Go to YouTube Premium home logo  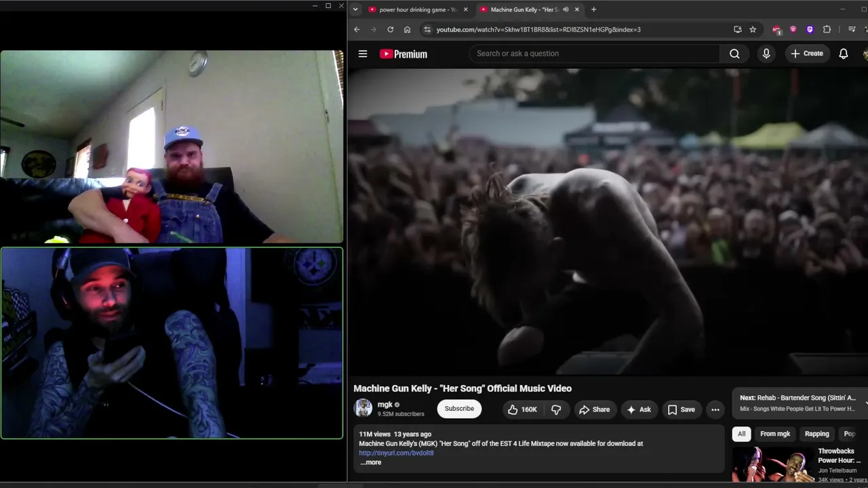point(403,54)
